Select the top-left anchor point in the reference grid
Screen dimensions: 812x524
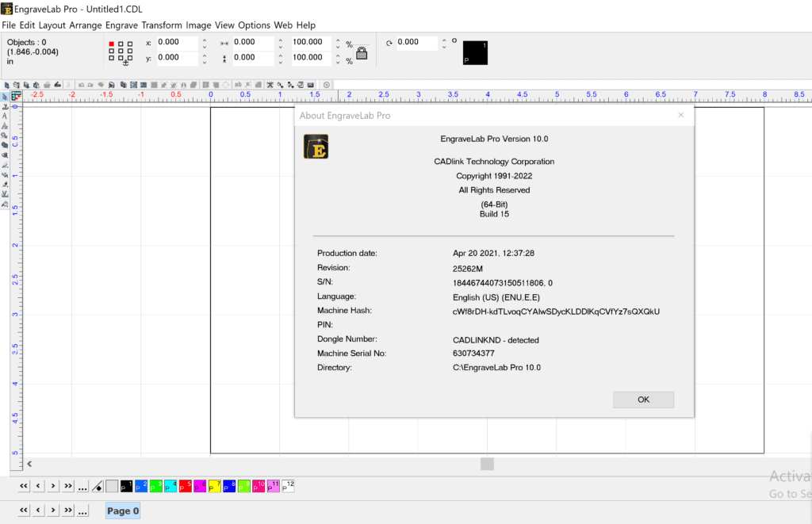pyautogui.click(x=111, y=43)
